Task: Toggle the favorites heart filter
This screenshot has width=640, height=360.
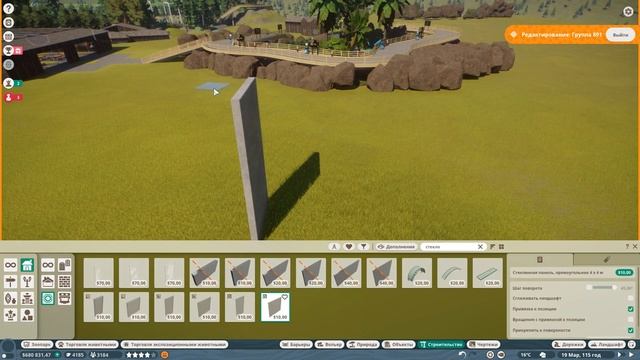Action: 349,247
